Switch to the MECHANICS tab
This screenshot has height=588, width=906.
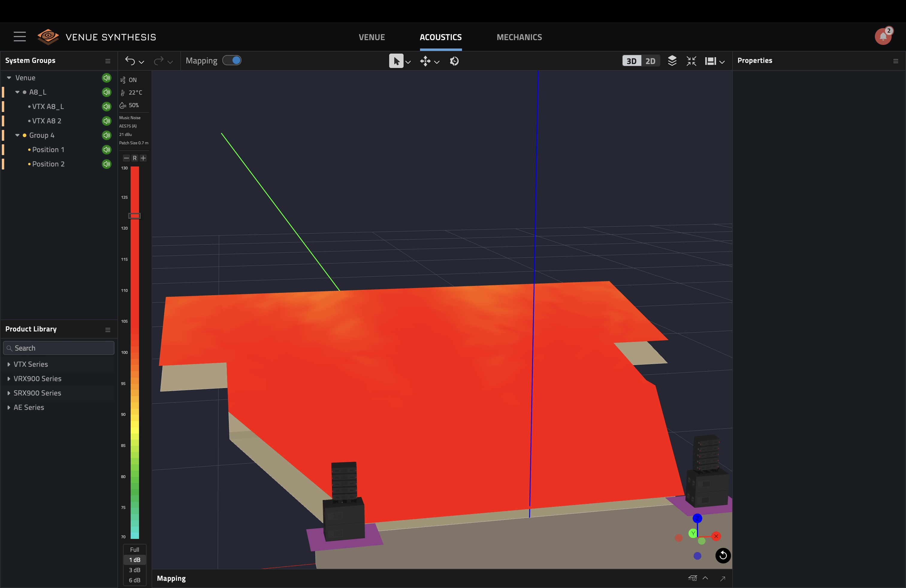click(519, 37)
